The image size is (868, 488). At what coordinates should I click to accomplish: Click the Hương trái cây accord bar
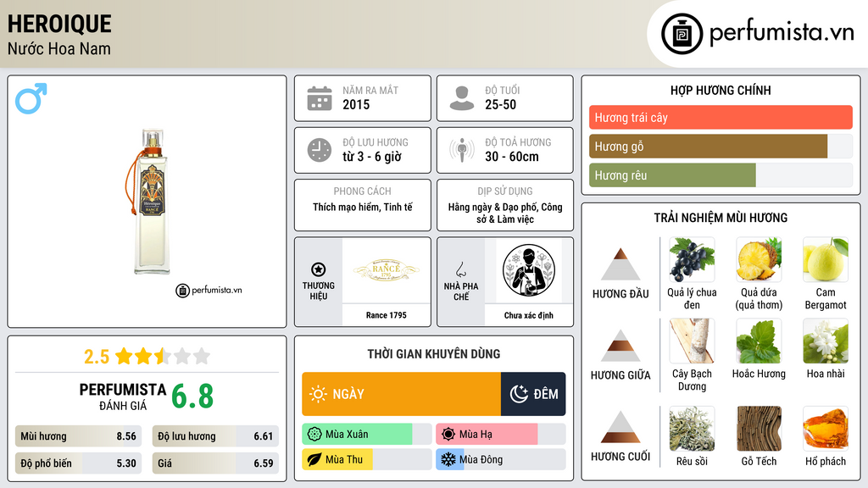(721, 117)
